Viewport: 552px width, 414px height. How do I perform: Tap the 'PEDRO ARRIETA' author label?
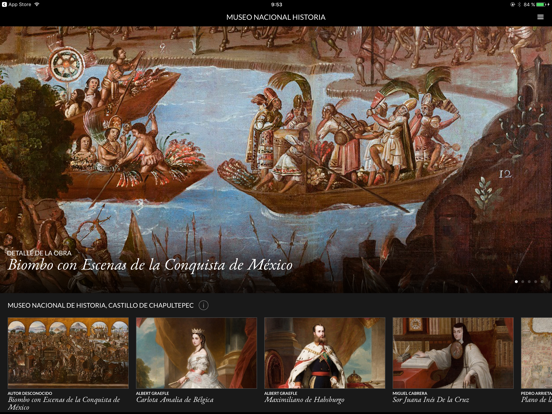pos(536,393)
